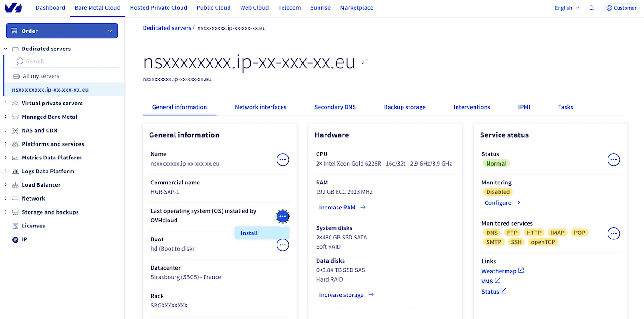Open the Licenses section in sidebar

coord(33,226)
